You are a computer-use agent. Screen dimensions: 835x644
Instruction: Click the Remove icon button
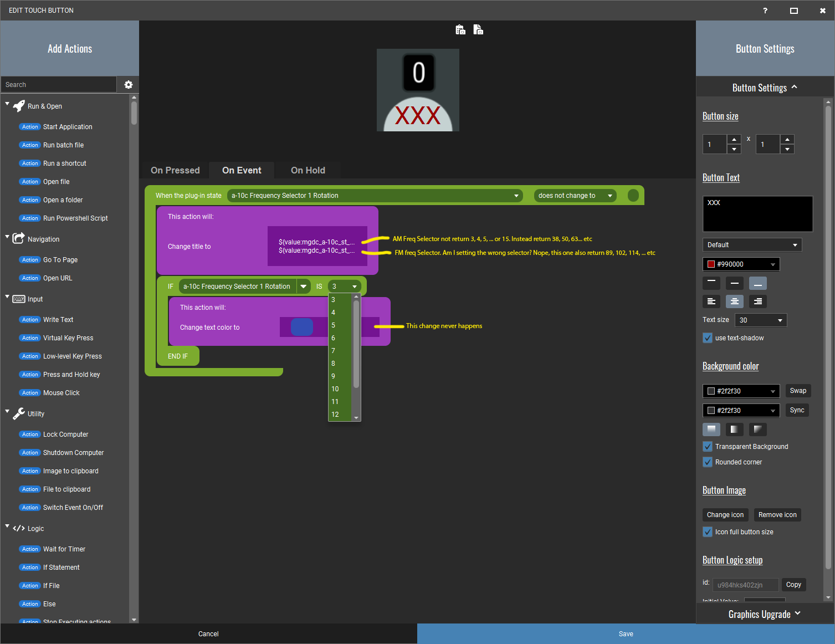[777, 515]
